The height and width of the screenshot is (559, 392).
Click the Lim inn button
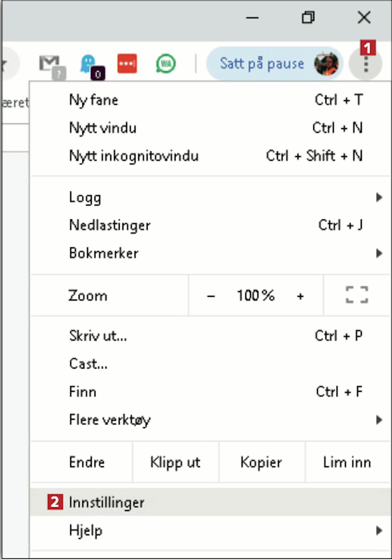(347, 462)
